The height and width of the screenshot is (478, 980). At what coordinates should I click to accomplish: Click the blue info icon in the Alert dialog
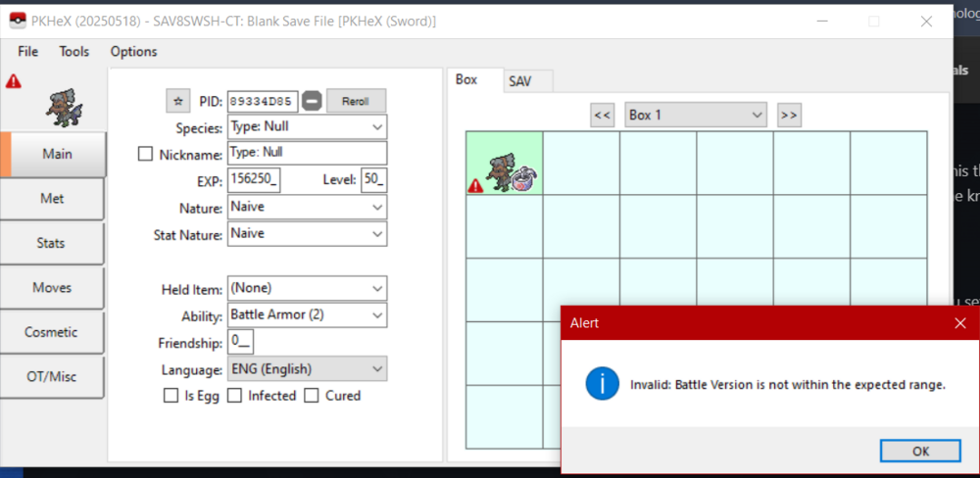601,384
